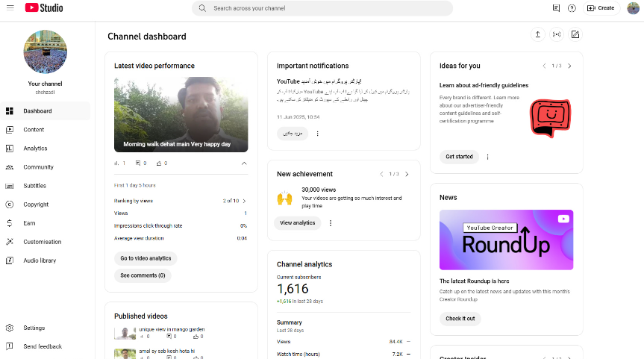Go to next achievement card
Screen dimensions: 644x359
(407, 174)
